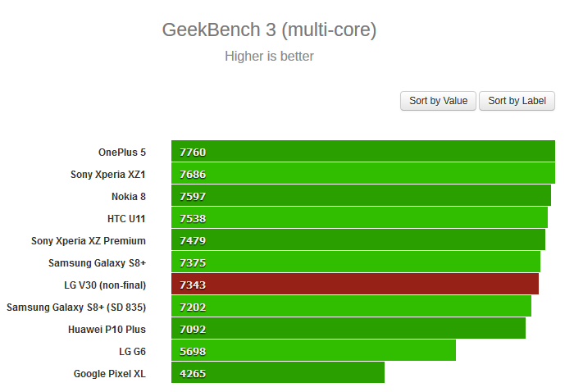The width and height of the screenshot is (574, 392).
Task: Click the OnePlus 5 label
Action: click(x=121, y=152)
